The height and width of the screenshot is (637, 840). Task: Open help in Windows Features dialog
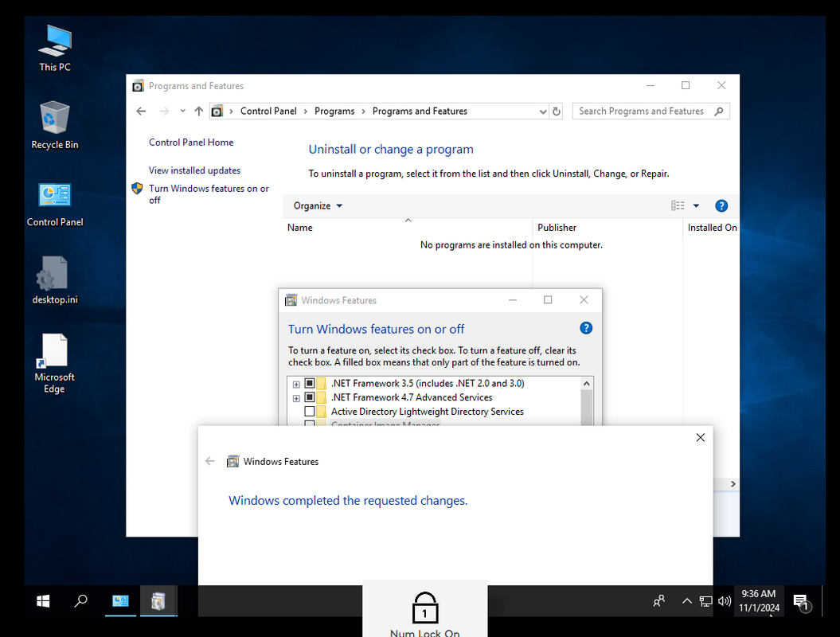click(x=586, y=328)
